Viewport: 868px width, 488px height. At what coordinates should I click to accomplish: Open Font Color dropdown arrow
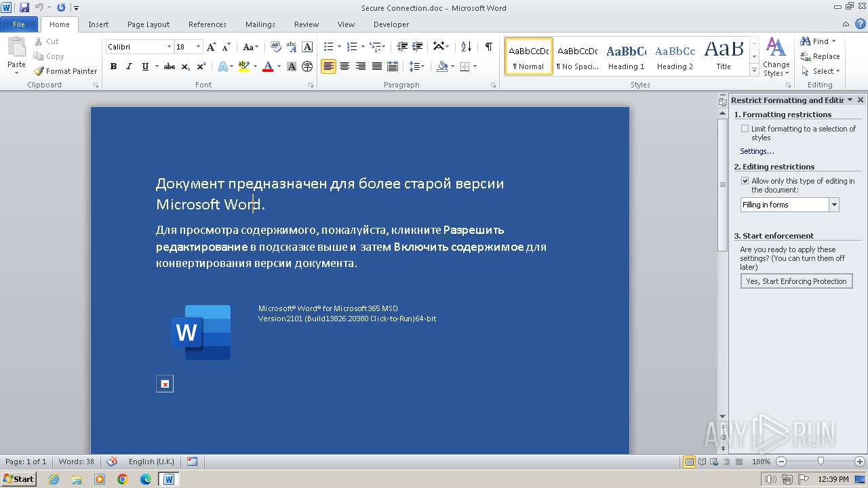(x=279, y=66)
